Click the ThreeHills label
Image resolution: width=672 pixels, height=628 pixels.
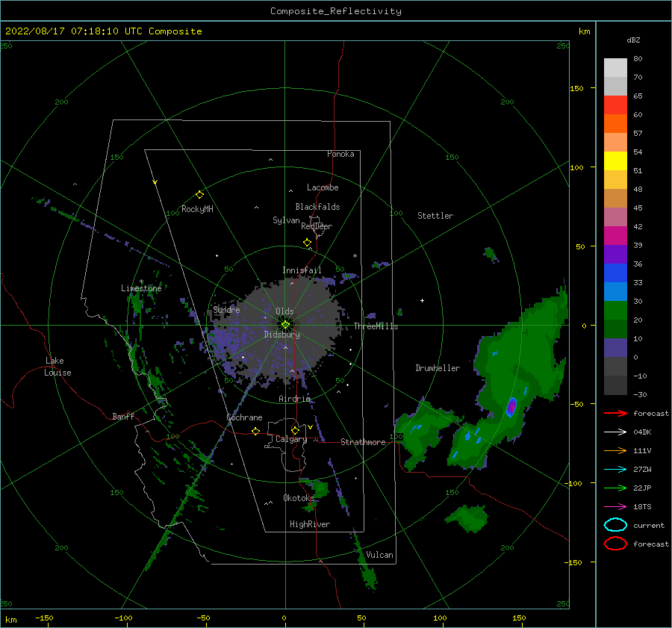(376, 326)
